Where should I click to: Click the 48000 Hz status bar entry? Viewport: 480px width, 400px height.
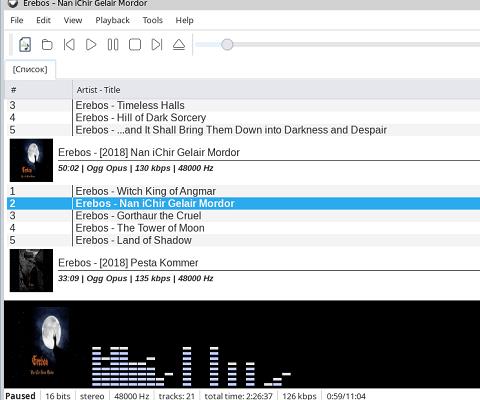[x=132, y=396]
